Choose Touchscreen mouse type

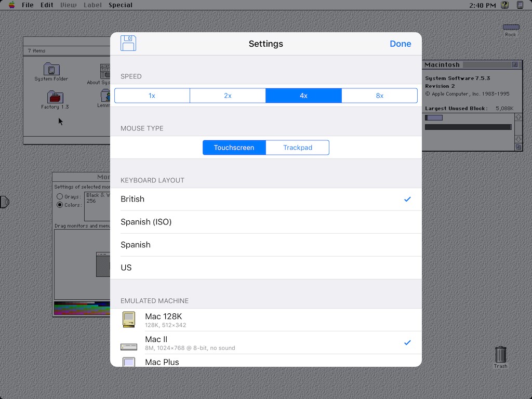pos(234,148)
